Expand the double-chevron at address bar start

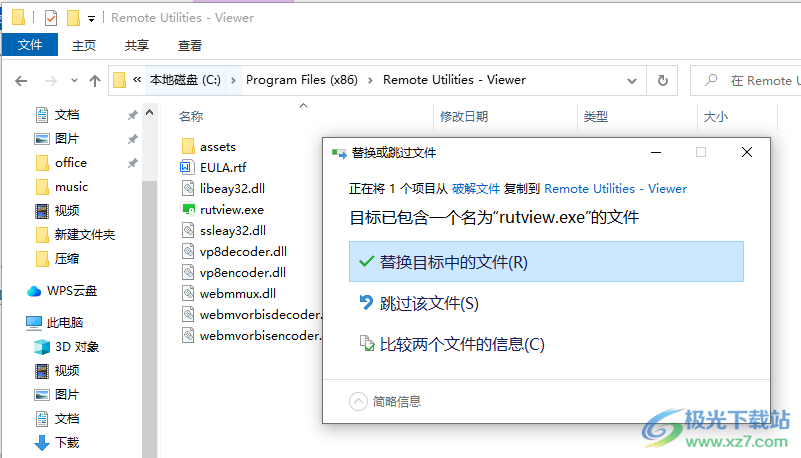pos(137,80)
